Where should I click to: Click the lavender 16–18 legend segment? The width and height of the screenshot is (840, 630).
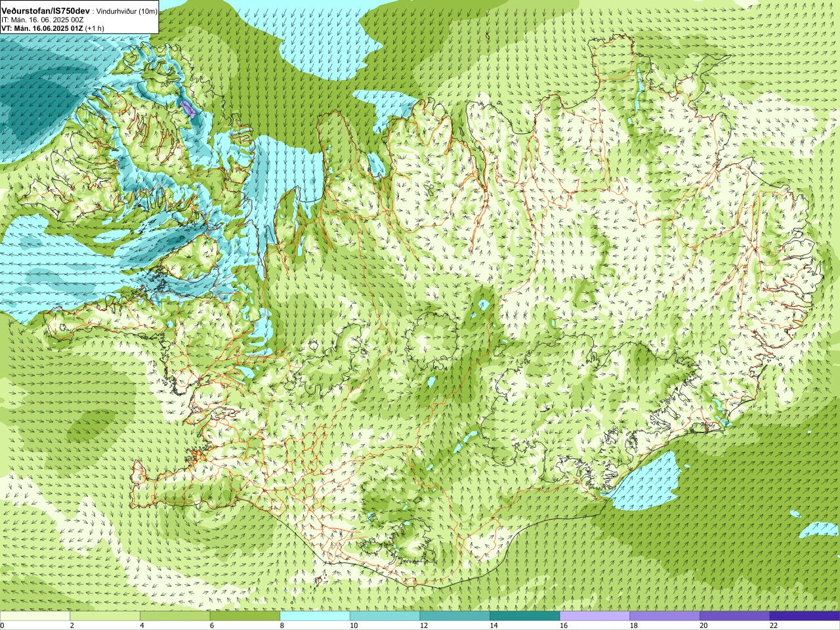click(x=595, y=616)
